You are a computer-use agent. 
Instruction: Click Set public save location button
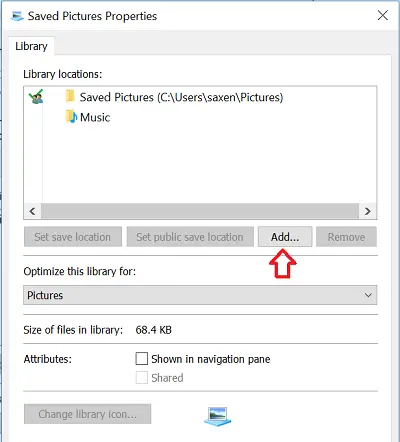[x=190, y=237]
